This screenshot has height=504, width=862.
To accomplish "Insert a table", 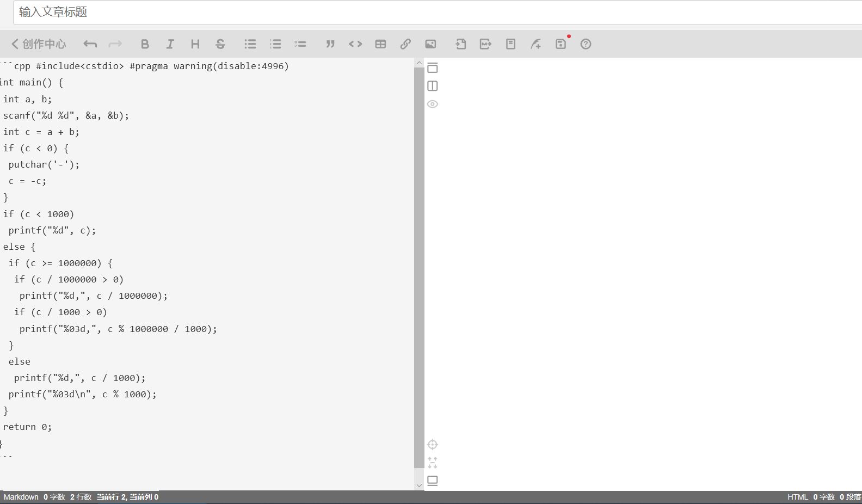I will coord(380,44).
